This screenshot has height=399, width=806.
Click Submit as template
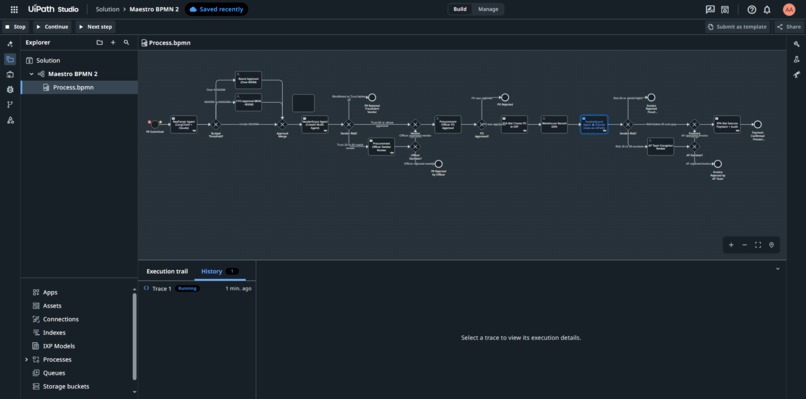click(737, 27)
